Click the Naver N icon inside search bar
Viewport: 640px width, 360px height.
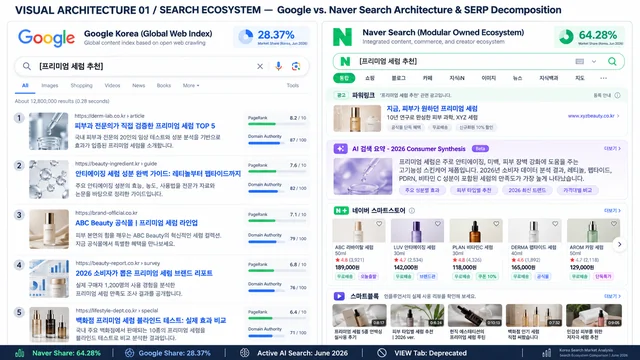pyautogui.click(x=345, y=61)
